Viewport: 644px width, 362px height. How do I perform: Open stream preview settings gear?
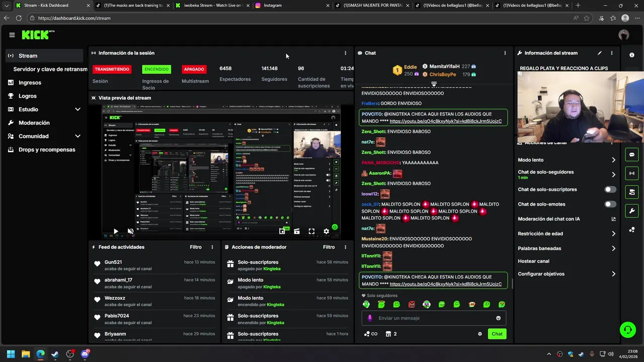point(326,231)
